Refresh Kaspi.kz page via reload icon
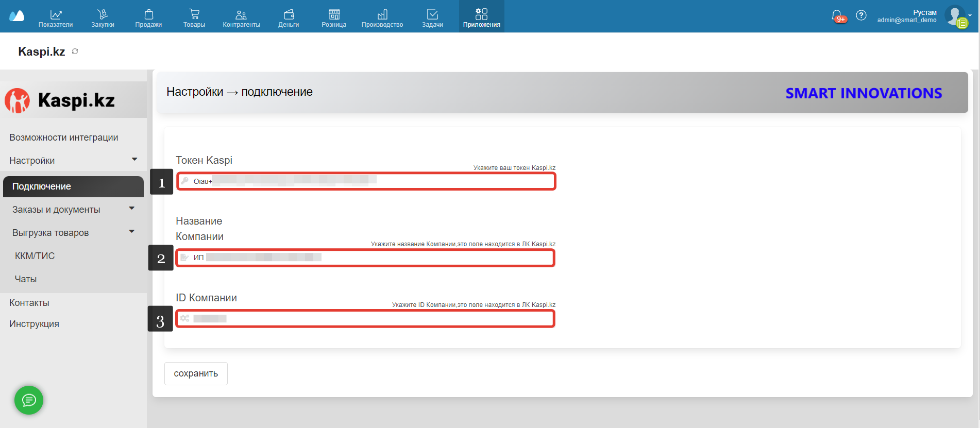Screen dimensions: 980x428 click(75, 52)
